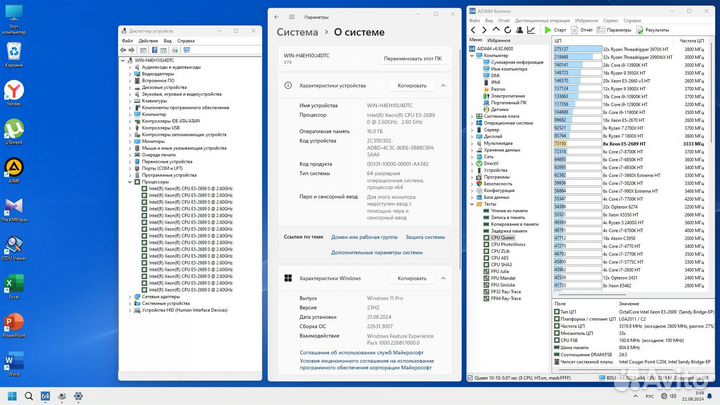Image resolution: width=720 pixels, height=405 pixels.
Task: Click the Settings window back arrow
Action: [276, 17]
